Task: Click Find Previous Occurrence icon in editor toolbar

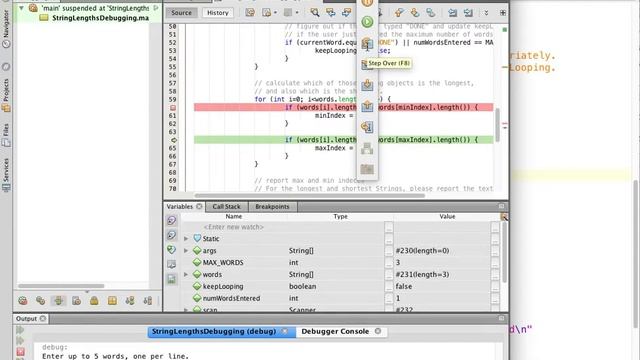Action: (331, 13)
